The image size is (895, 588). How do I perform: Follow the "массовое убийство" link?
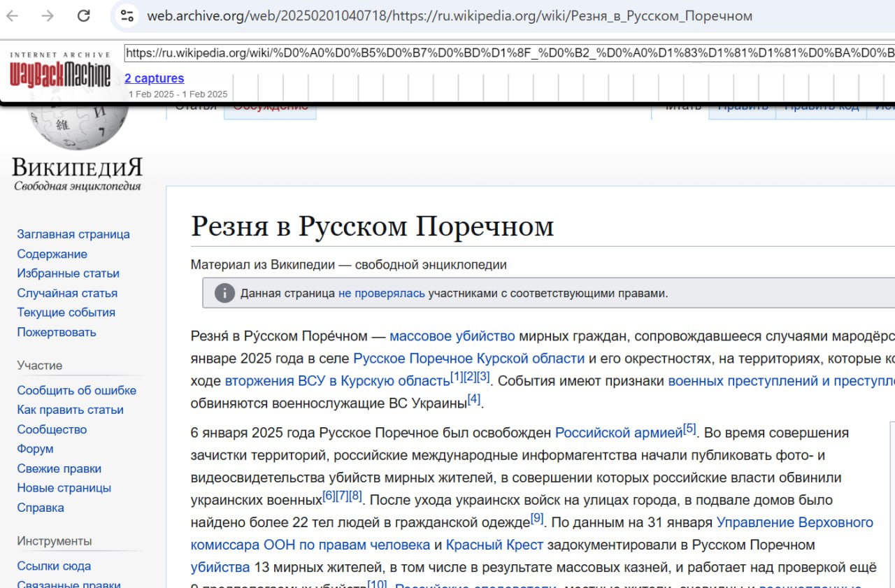pyautogui.click(x=452, y=336)
